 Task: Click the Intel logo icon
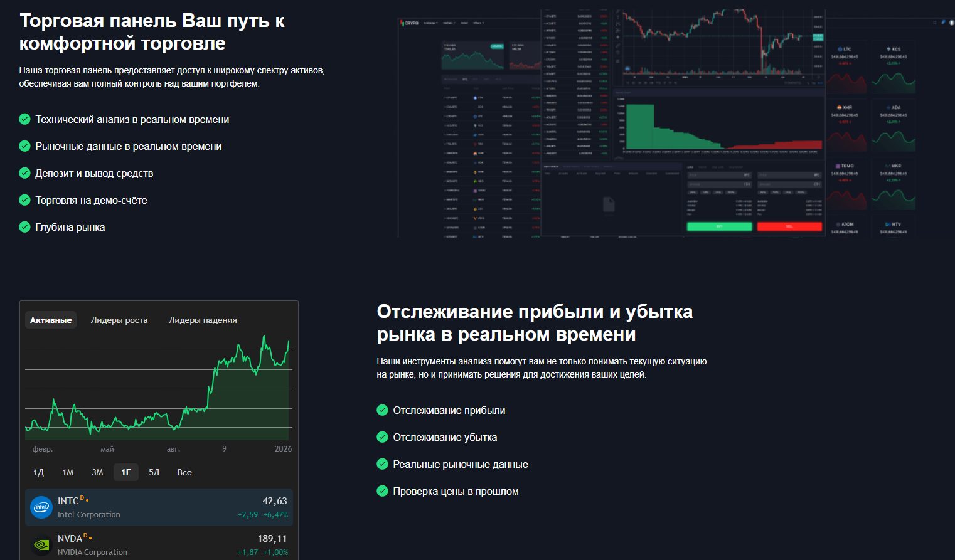(x=41, y=507)
